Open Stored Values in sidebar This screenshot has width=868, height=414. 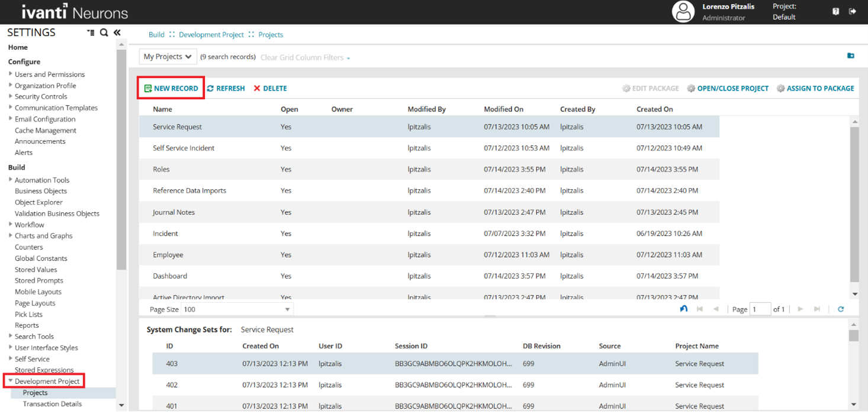pyautogui.click(x=36, y=270)
